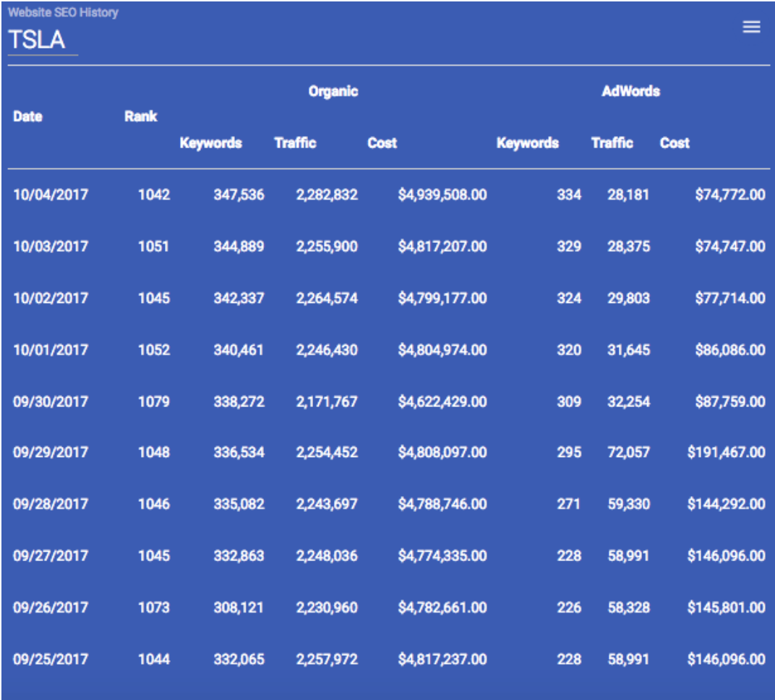Click the AdWords Cost column header
This screenshot has height=700, width=775.
point(675,143)
